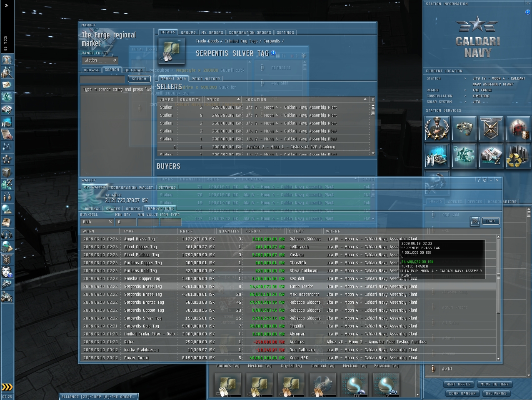Click the Move HQ Here button
The image size is (532, 400).
[494, 384]
